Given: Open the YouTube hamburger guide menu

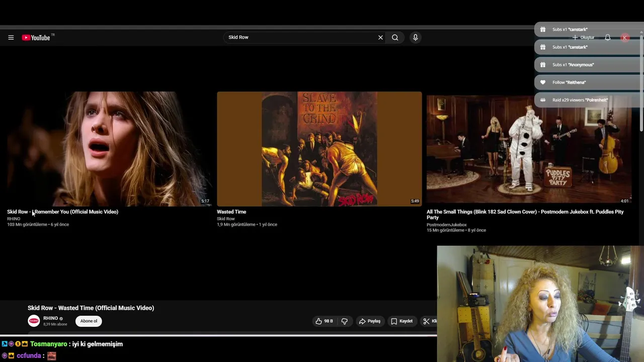Looking at the screenshot, I should [x=11, y=37].
